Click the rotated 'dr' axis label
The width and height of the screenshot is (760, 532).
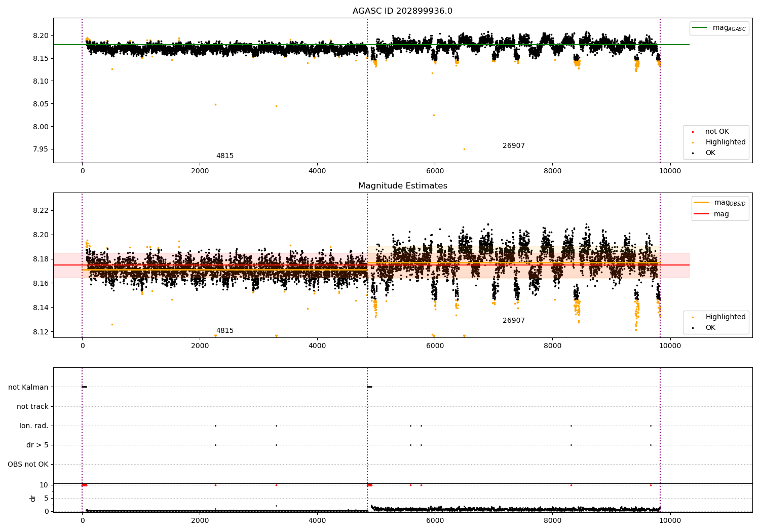[x=33, y=498]
